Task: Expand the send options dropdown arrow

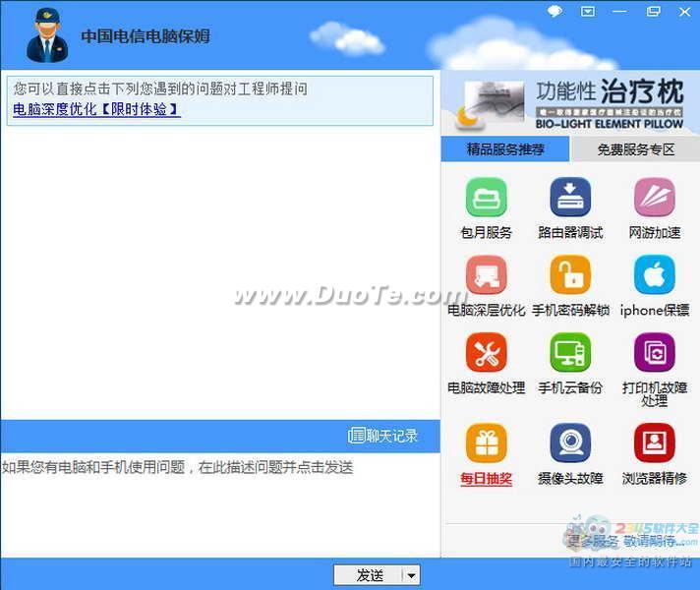Action: [x=412, y=575]
